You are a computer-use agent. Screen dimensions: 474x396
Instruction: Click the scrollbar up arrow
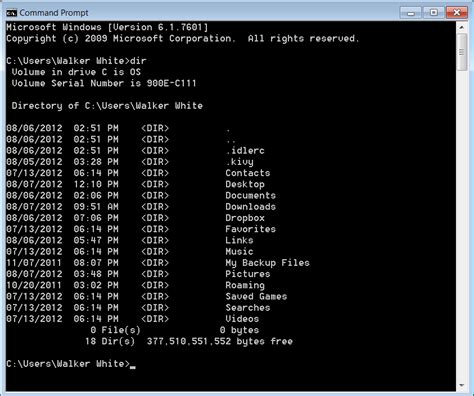point(462,27)
